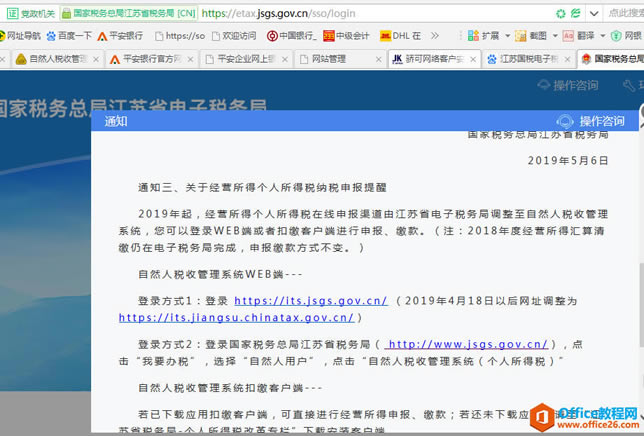Open the https://its.jsgs.gov.cn/ link
Image resolution: width=644 pixels, height=436 pixels.
pos(310,301)
